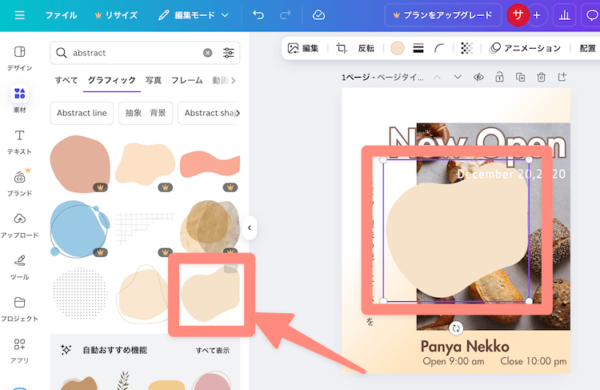Select the Abstract shape suggestion chip

[x=209, y=113]
